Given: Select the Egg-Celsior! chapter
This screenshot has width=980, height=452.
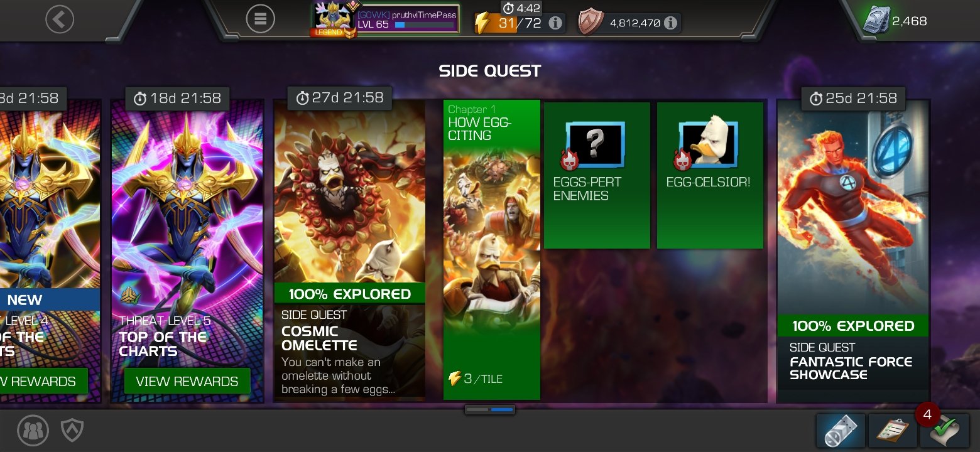Looking at the screenshot, I should pyautogui.click(x=710, y=175).
